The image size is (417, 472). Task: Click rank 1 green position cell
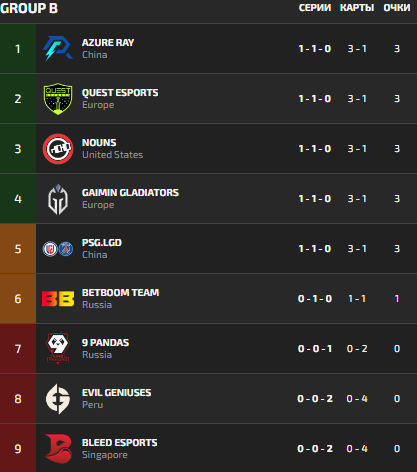click(18, 49)
